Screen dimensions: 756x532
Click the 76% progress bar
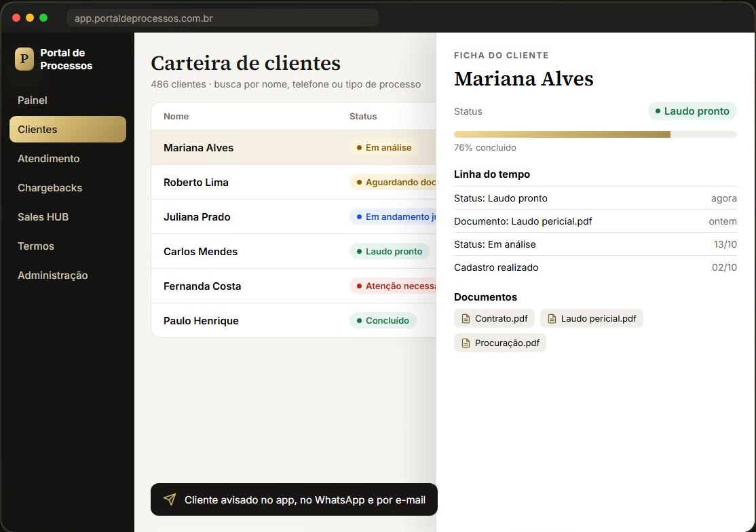pyautogui.click(x=595, y=134)
